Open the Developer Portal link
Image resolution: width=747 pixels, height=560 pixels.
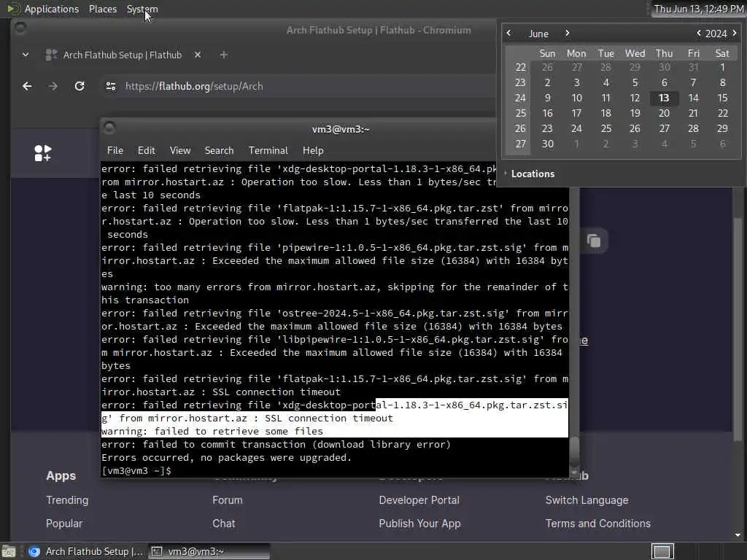(x=419, y=500)
